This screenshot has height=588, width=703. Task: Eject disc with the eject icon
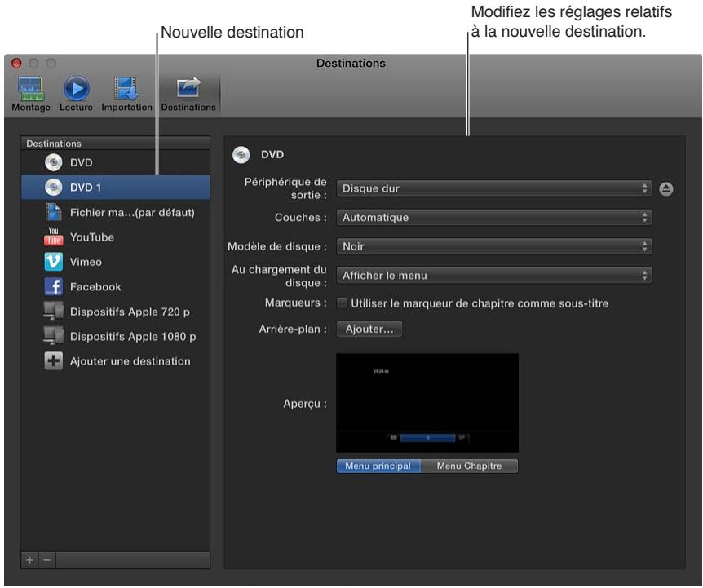666,188
